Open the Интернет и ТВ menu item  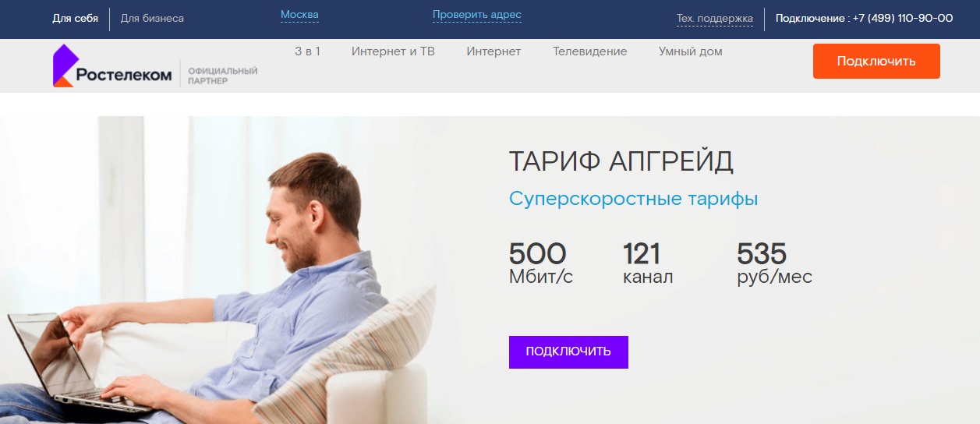(x=393, y=51)
